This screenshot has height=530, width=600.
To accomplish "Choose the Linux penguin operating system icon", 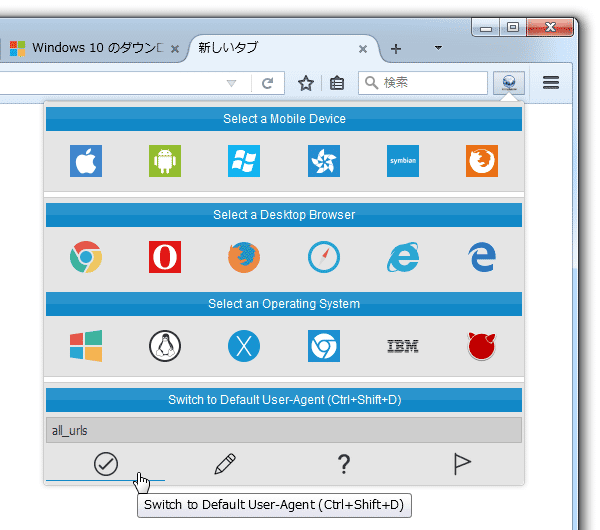I will (165, 346).
